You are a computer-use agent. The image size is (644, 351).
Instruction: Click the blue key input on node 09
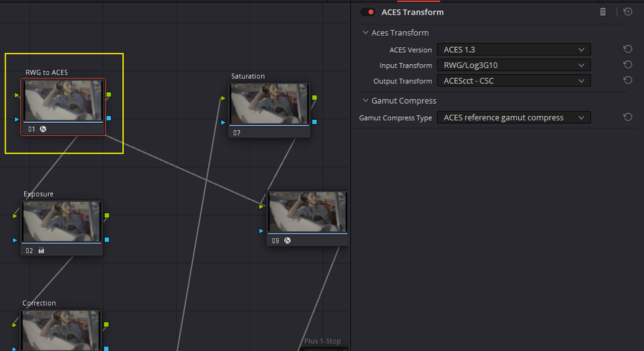coord(261,231)
